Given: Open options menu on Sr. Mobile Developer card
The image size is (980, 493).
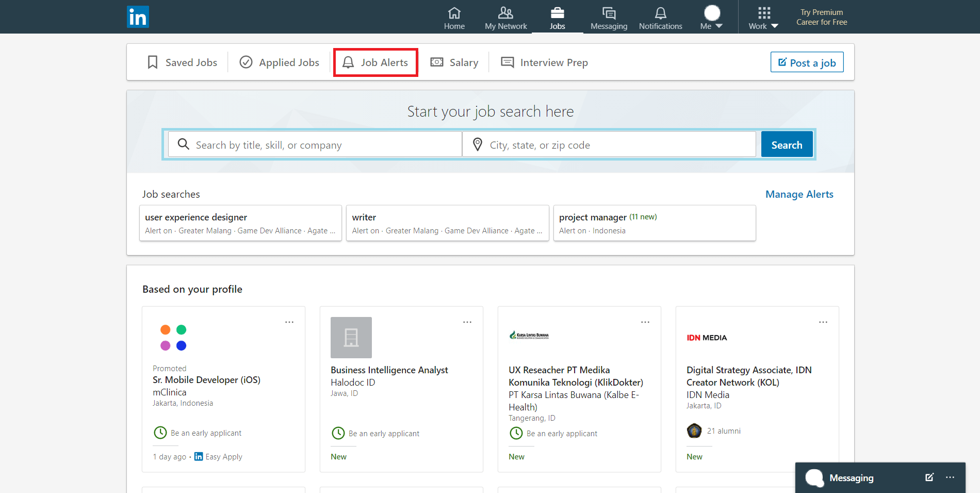Looking at the screenshot, I should pyautogui.click(x=289, y=322).
